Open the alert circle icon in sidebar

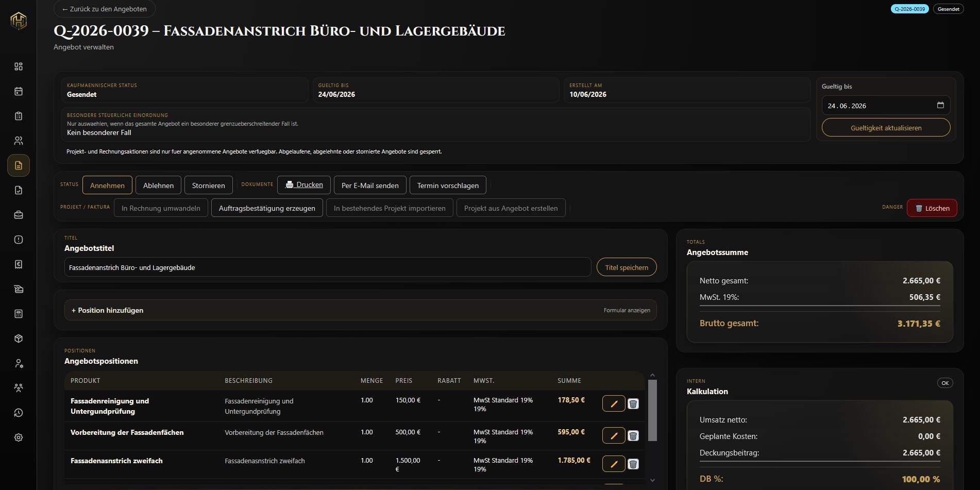[x=19, y=240]
